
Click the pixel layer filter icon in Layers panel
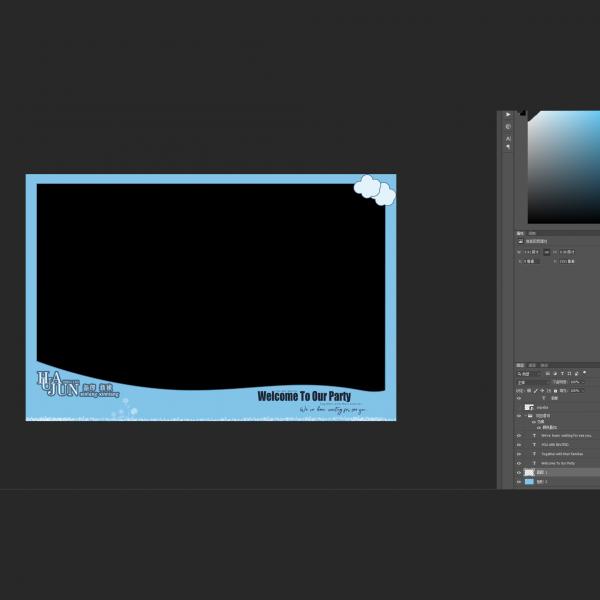coord(545,374)
